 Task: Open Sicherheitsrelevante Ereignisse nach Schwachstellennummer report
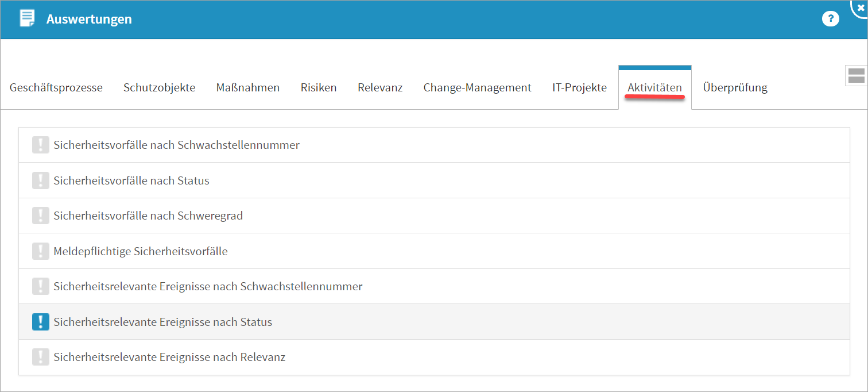208,286
